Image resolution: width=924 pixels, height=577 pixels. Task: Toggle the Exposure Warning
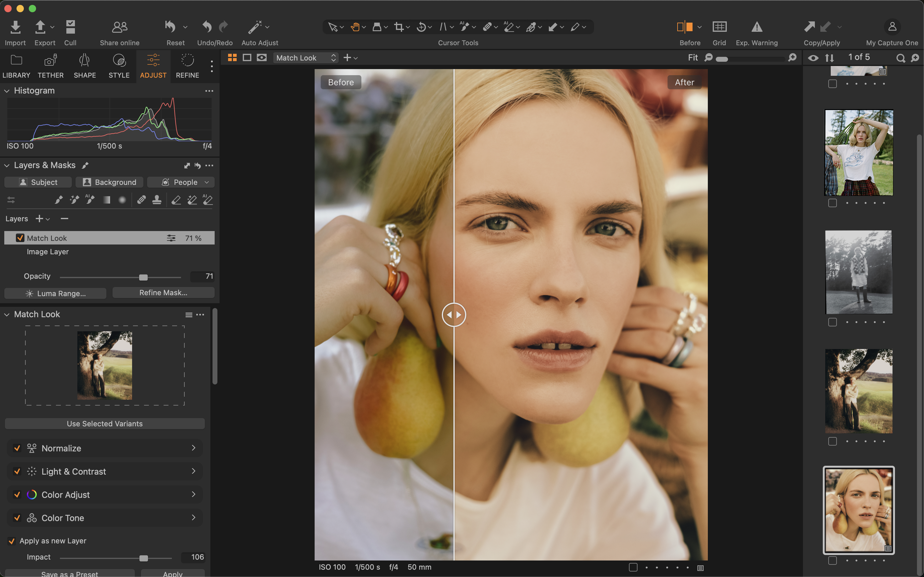[757, 27]
